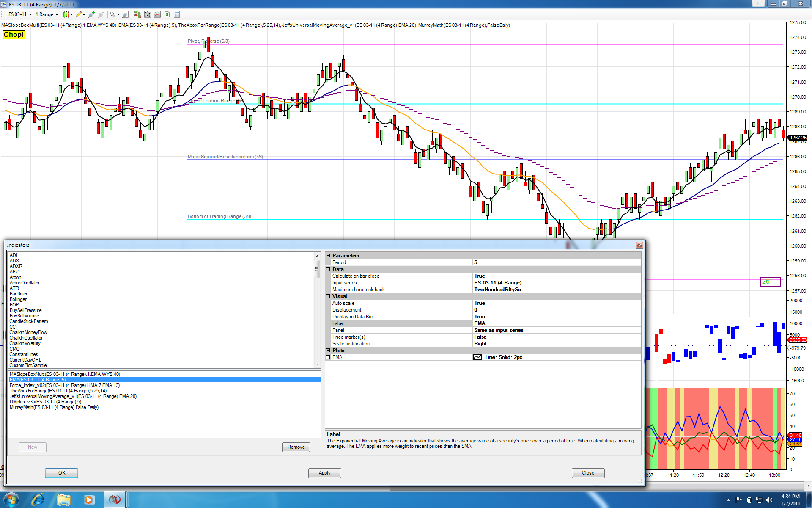Click the OK button
Screen dimensions: 812x508
click(x=62, y=473)
